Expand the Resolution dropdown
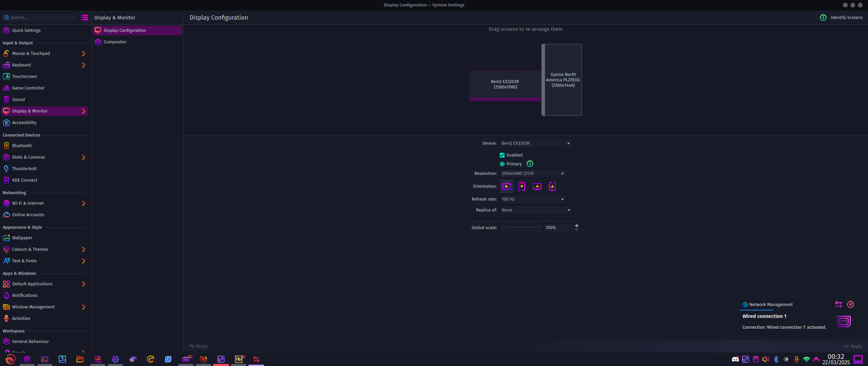The width and height of the screenshot is (868, 366). click(533, 174)
